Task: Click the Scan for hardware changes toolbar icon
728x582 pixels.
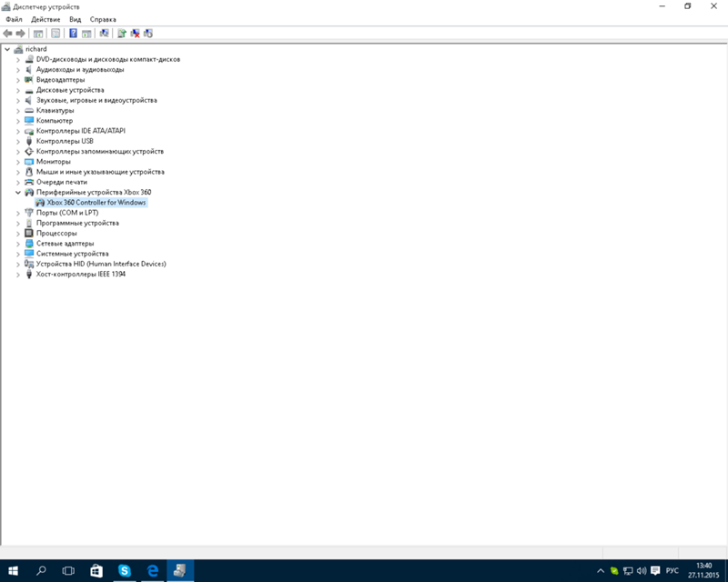Action: click(x=105, y=34)
